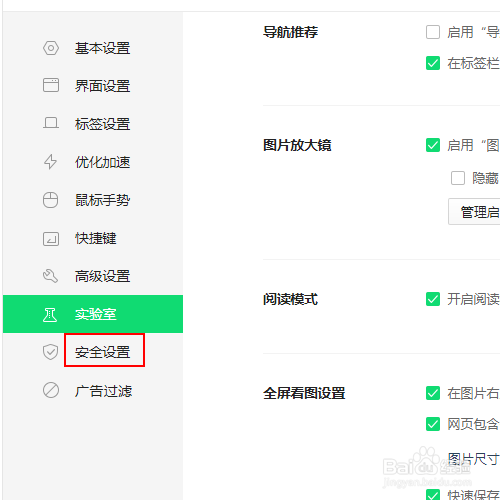Click the 管理 button under 图片放大镜

[x=474, y=212]
